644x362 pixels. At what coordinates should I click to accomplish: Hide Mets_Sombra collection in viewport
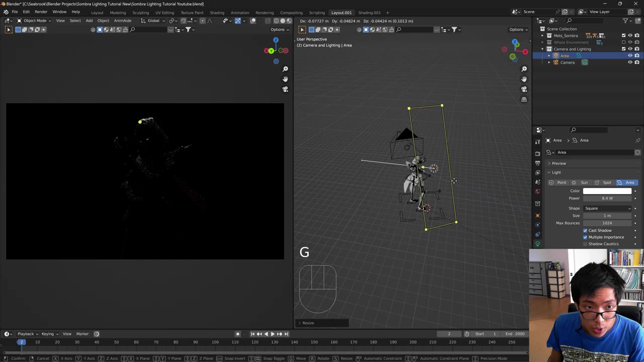point(630,36)
